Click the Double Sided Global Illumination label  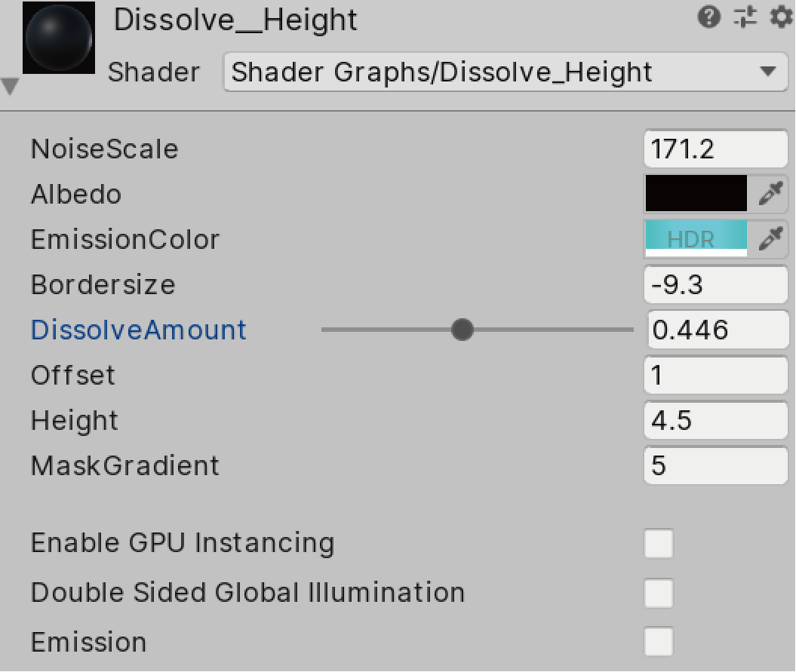tap(247, 592)
